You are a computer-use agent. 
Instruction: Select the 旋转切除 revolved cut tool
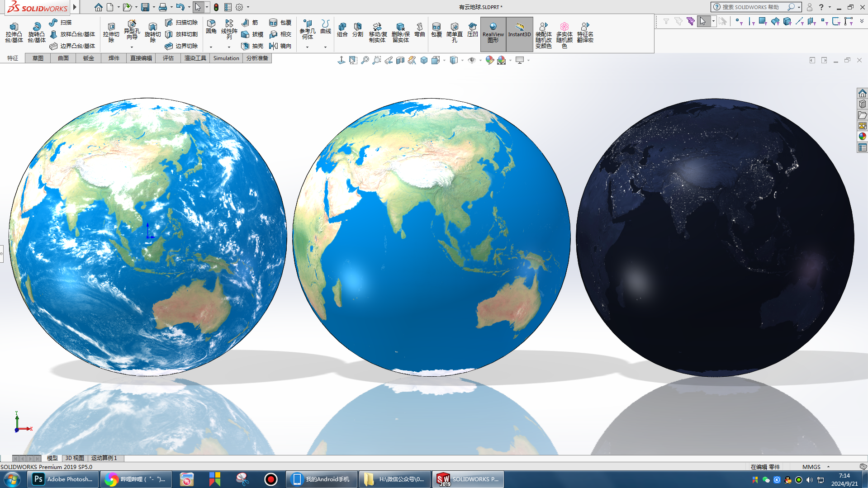[153, 33]
